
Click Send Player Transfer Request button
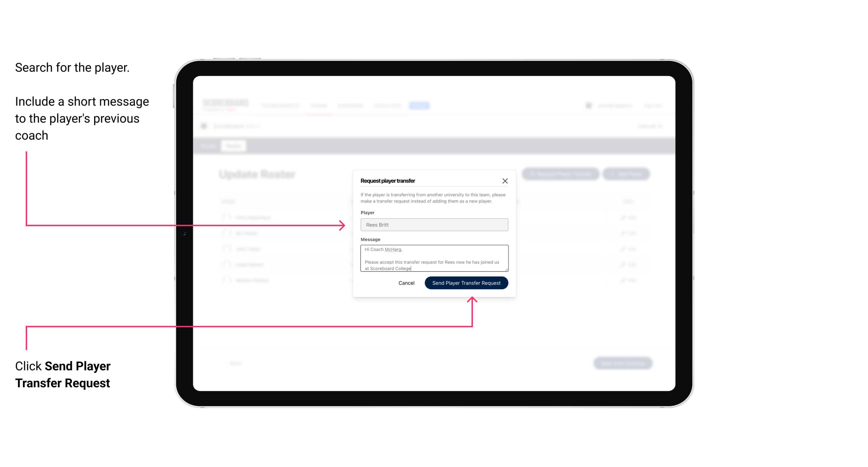pos(466,282)
